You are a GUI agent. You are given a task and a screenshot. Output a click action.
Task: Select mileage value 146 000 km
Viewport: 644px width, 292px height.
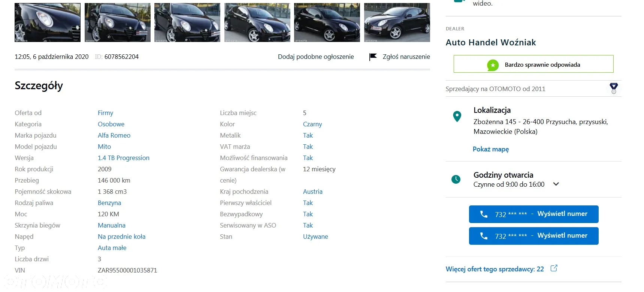pos(114,180)
